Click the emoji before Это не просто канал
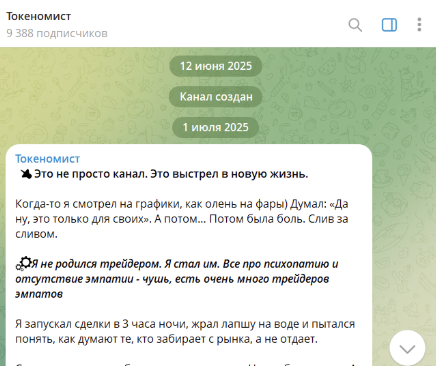The width and height of the screenshot is (436, 366). tap(26, 174)
